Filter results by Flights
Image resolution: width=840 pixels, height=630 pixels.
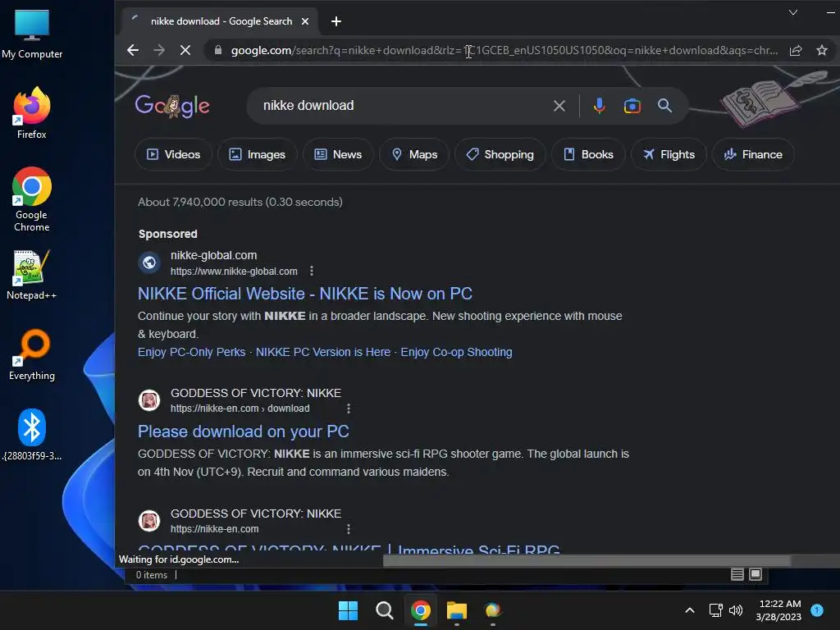tap(669, 154)
